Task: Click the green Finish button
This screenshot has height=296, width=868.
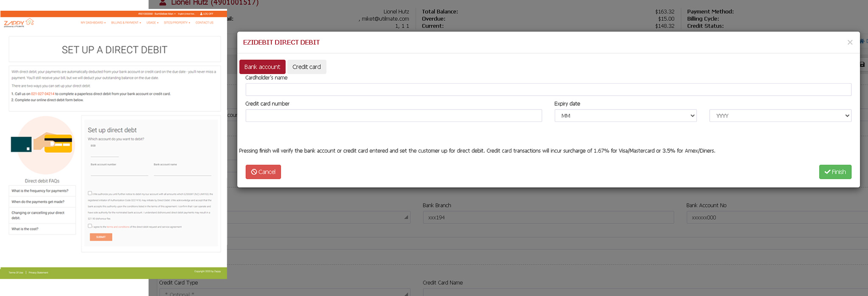Action: (835, 172)
